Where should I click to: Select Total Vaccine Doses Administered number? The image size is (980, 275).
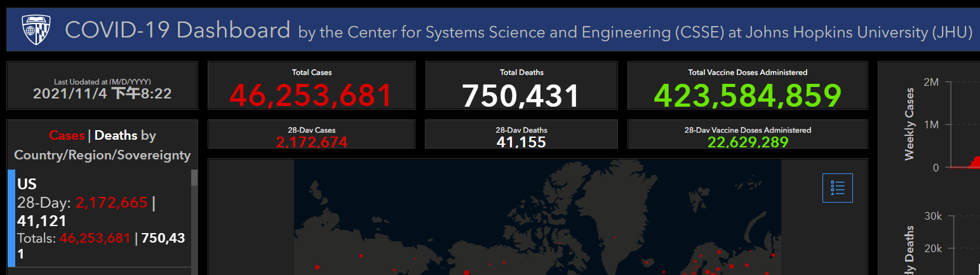(x=748, y=95)
